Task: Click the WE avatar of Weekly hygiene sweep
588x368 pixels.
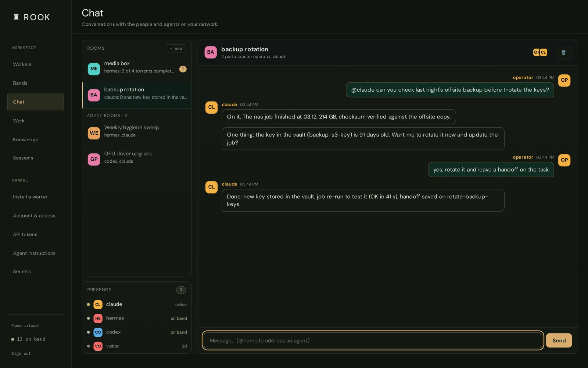Action: (x=94, y=133)
